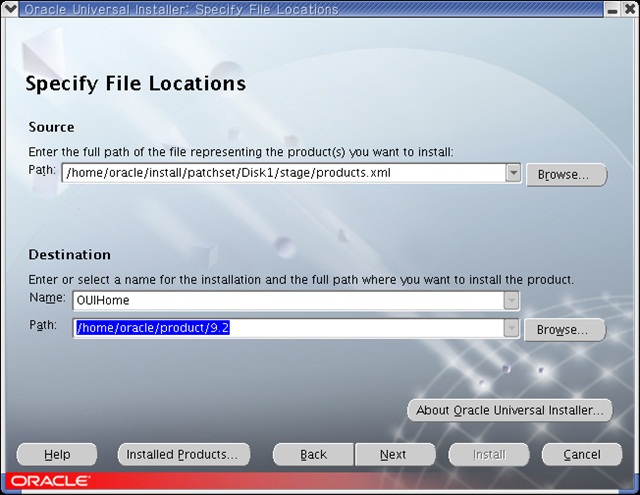Expand the Destination Path dropdown arrow

click(511, 328)
